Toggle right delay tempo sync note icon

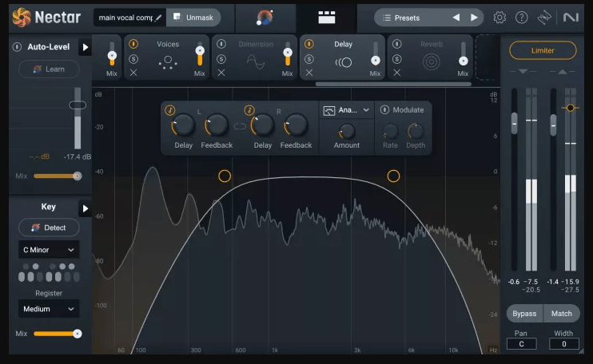[x=249, y=110]
